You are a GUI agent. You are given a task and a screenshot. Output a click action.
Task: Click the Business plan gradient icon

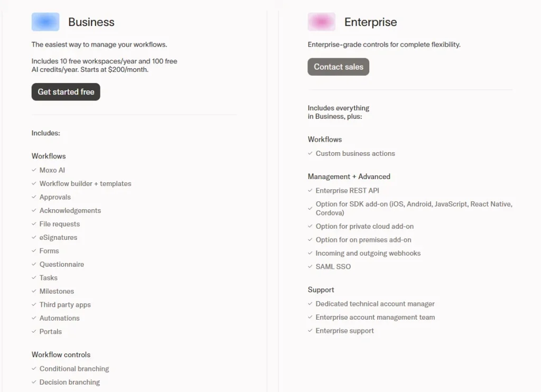(x=45, y=22)
